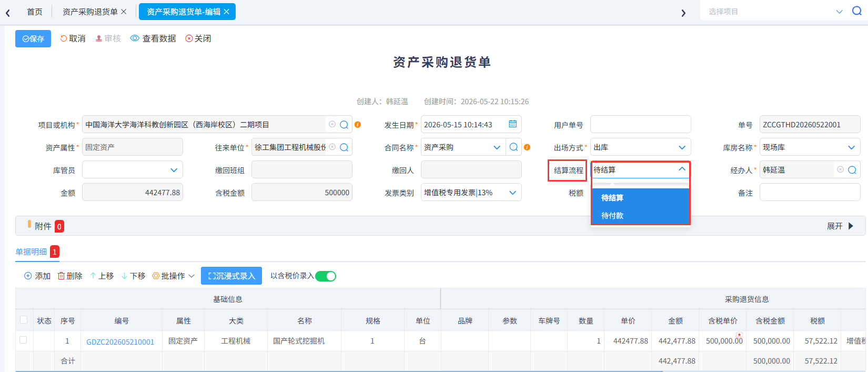
Task: Open the 发生日期 calendar picker icon
Action: pyautogui.click(x=512, y=124)
